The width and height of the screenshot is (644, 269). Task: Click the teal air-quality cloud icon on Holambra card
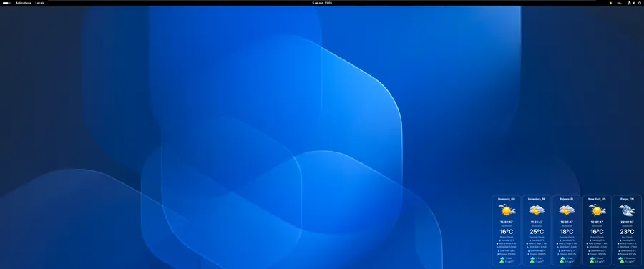(532, 258)
